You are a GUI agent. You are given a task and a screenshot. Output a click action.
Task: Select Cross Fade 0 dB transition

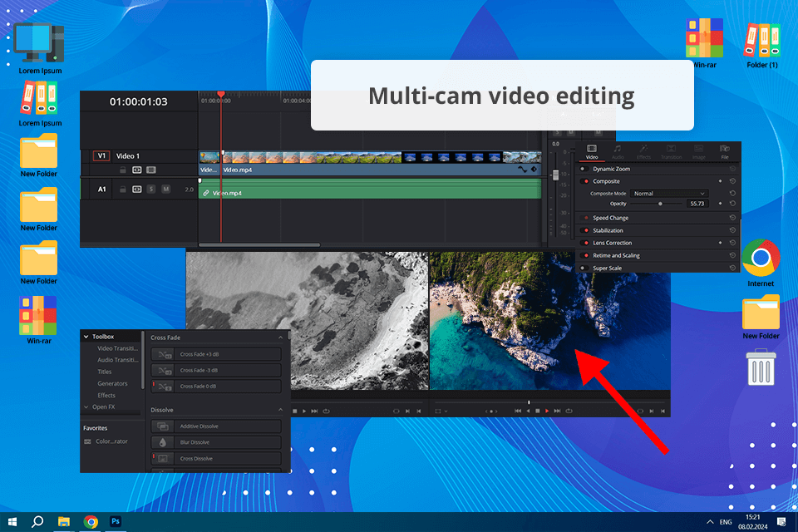click(x=216, y=387)
